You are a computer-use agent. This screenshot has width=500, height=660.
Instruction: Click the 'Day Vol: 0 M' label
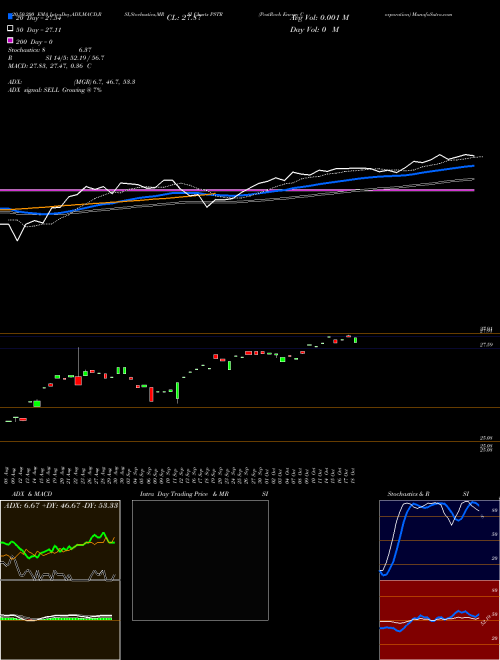tap(315, 29)
